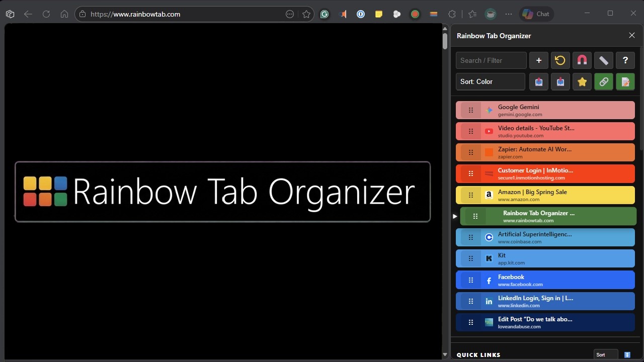Image resolution: width=644 pixels, height=362 pixels.
Task: Click the drag handle on Facebook row
Action: pyautogui.click(x=471, y=280)
